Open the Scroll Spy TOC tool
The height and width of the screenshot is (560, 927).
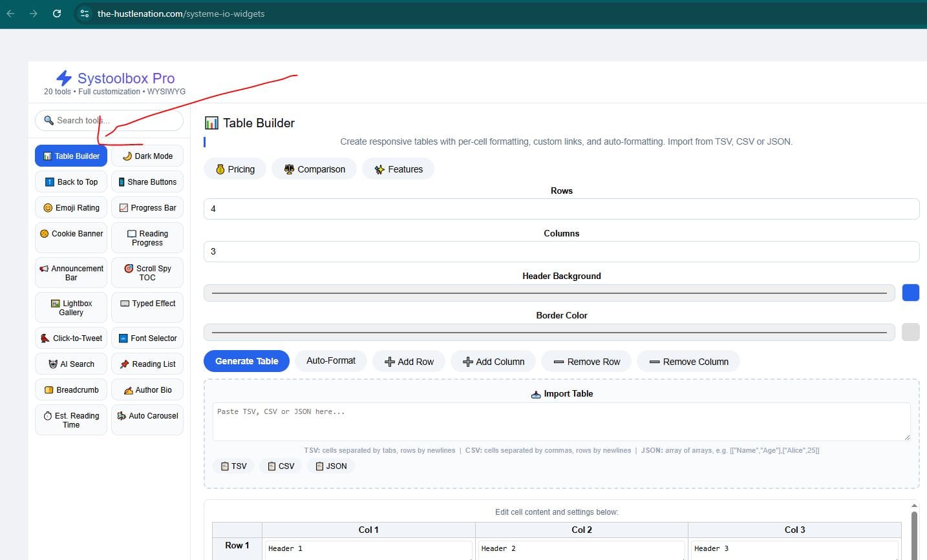point(147,272)
